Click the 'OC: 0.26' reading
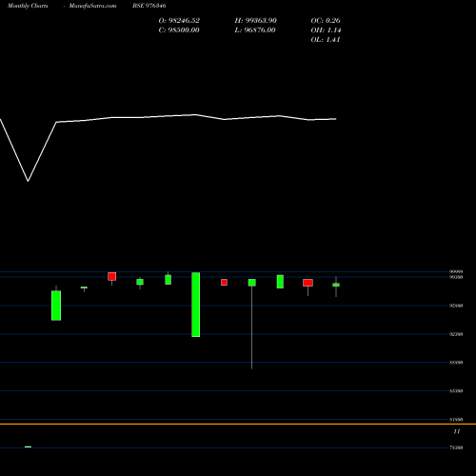Screen dimensions: 476x476 [x=326, y=21]
